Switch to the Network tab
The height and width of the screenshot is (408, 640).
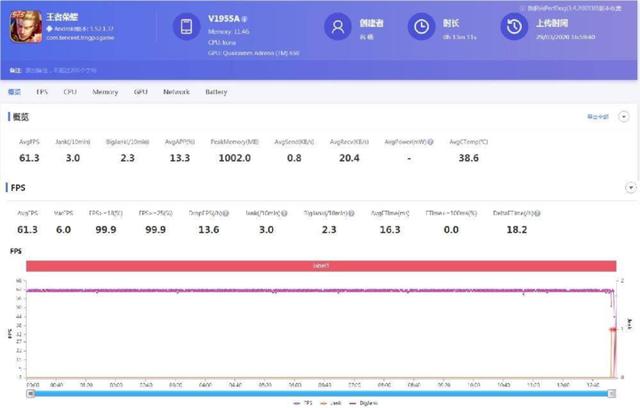[176, 92]
